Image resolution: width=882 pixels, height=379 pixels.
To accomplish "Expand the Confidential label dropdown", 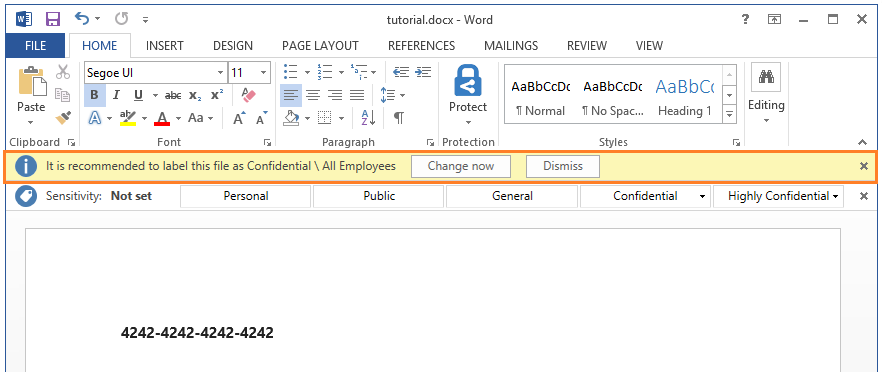I will [x=701, y=196].
